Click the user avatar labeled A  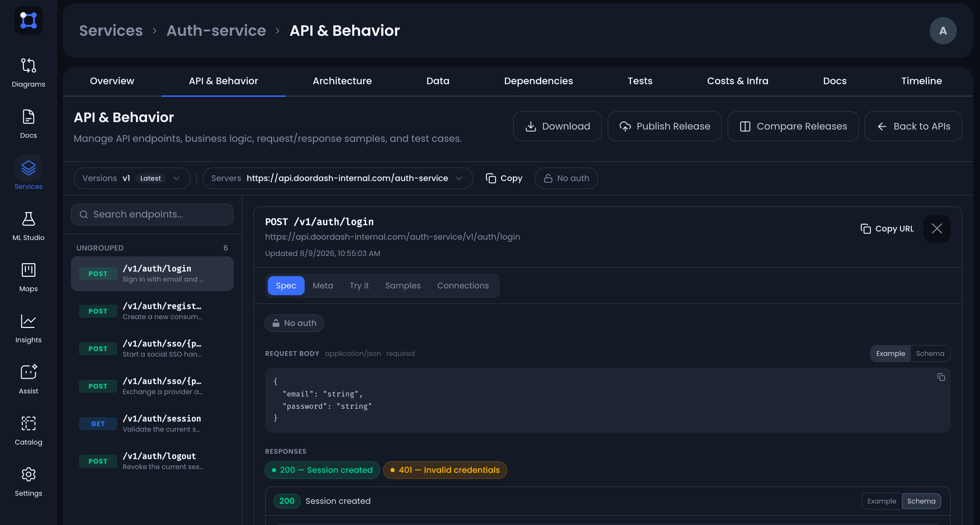click(943, 31)
